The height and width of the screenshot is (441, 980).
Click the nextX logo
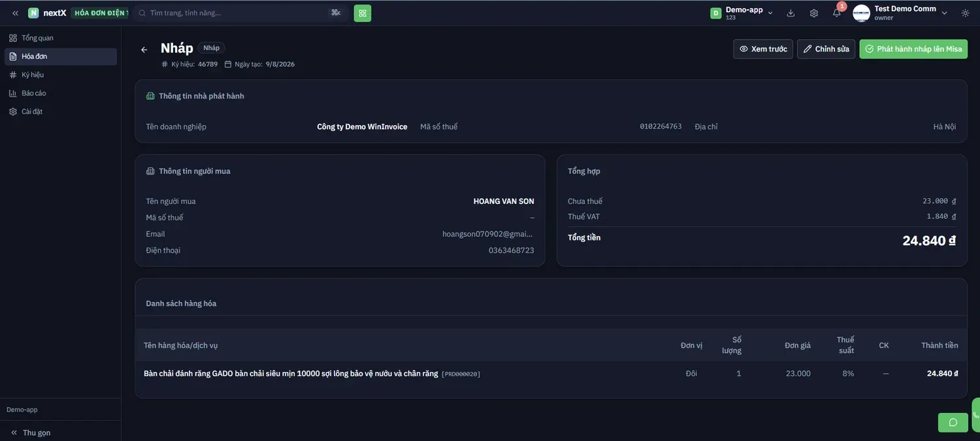point(47,13)
